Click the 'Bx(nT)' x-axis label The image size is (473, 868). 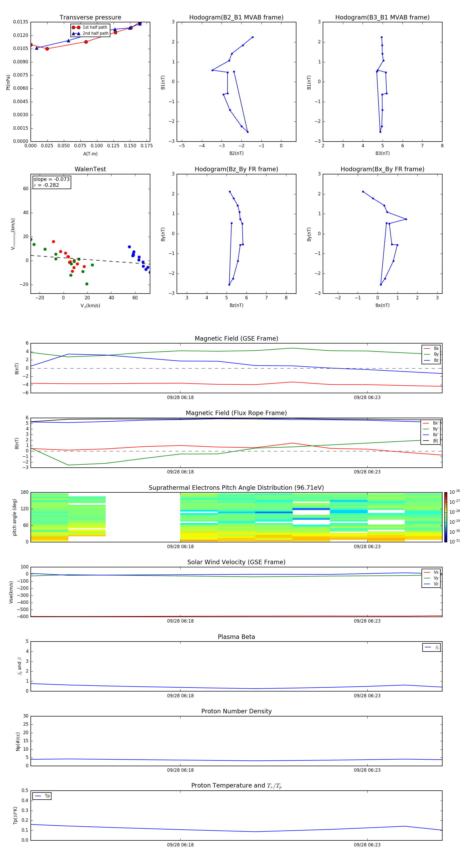coord(382,305)
